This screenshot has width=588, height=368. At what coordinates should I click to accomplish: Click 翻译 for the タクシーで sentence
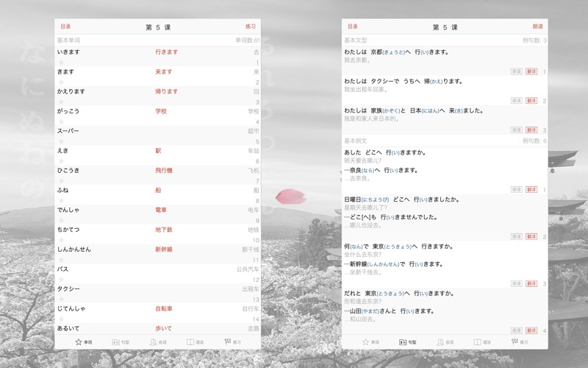[531, 101]
